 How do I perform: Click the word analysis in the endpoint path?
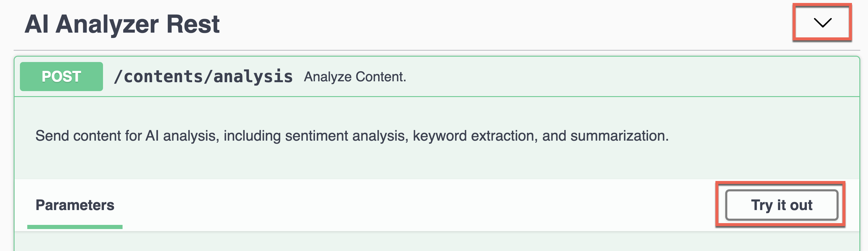(x=253, y=77)
